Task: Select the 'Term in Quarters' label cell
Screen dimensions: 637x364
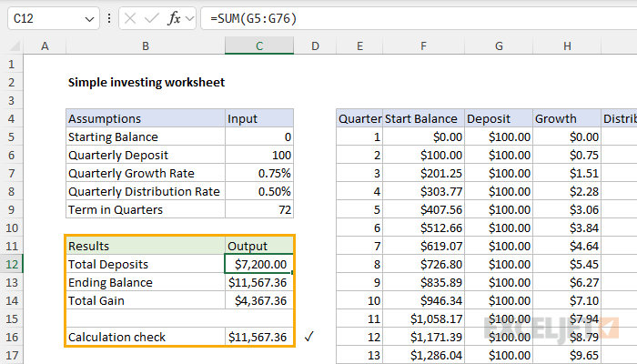Action: 146,209
